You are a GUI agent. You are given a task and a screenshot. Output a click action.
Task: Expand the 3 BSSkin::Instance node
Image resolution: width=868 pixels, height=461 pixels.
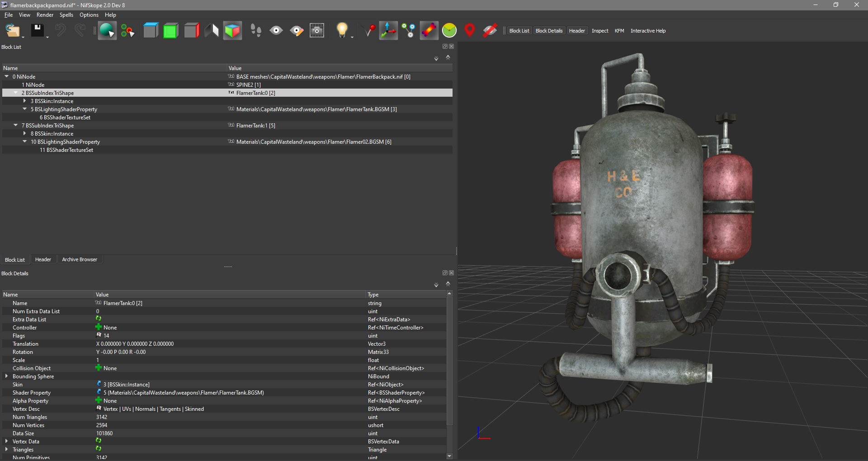25,101
